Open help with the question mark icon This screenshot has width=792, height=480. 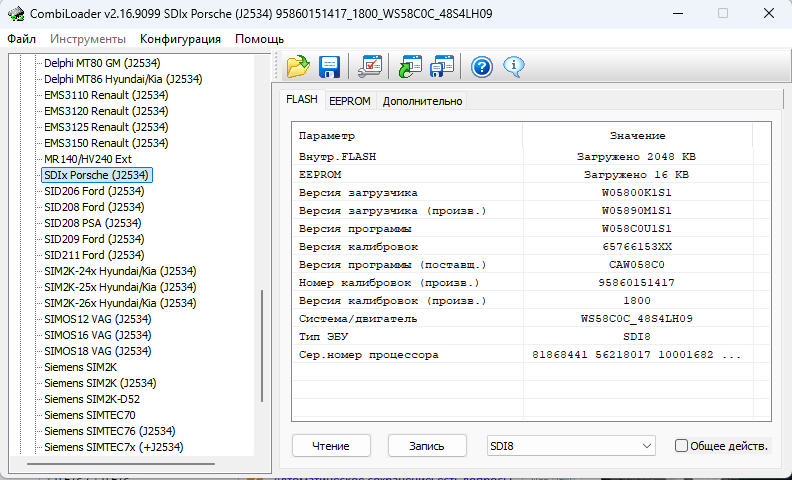[x=482, y=66]
